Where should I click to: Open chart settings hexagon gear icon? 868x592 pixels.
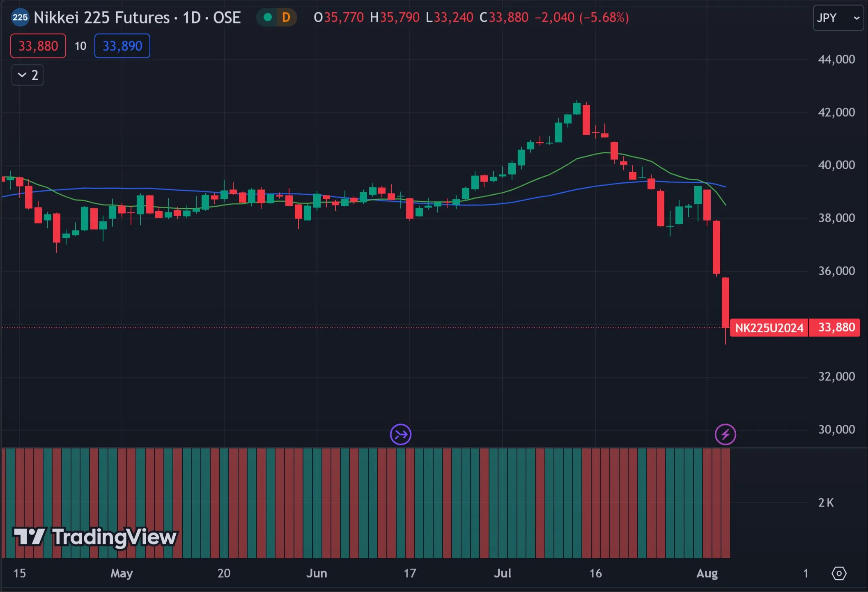[x=839, y=573]
